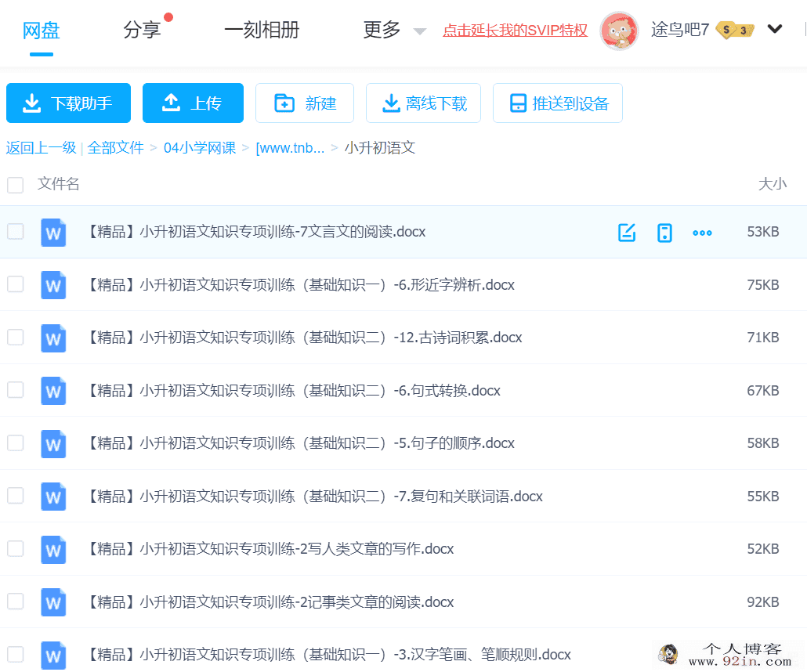Open file 7文言文的阅读.docx
The width and height of the screenshot is (807, 672).
[x=255, y=232]
